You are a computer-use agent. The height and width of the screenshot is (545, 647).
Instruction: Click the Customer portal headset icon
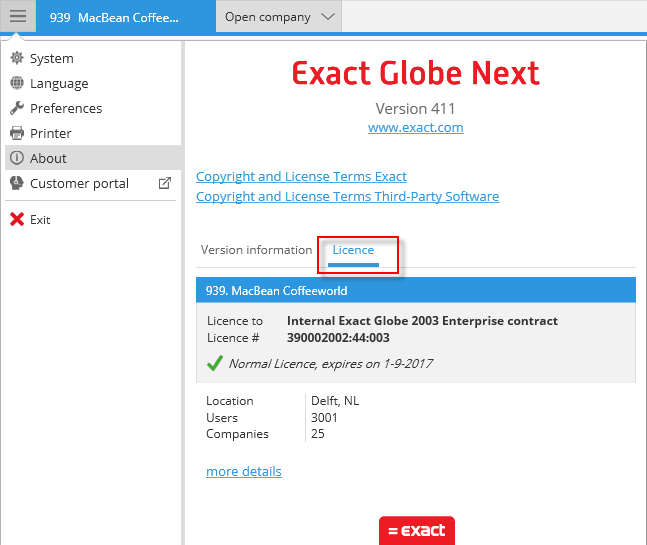17,183
